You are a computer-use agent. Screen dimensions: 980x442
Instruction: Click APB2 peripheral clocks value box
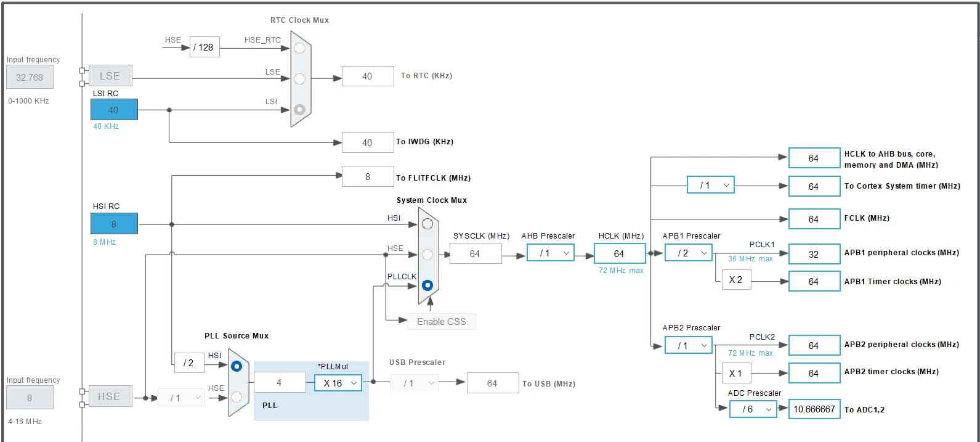tap(814, 345)
